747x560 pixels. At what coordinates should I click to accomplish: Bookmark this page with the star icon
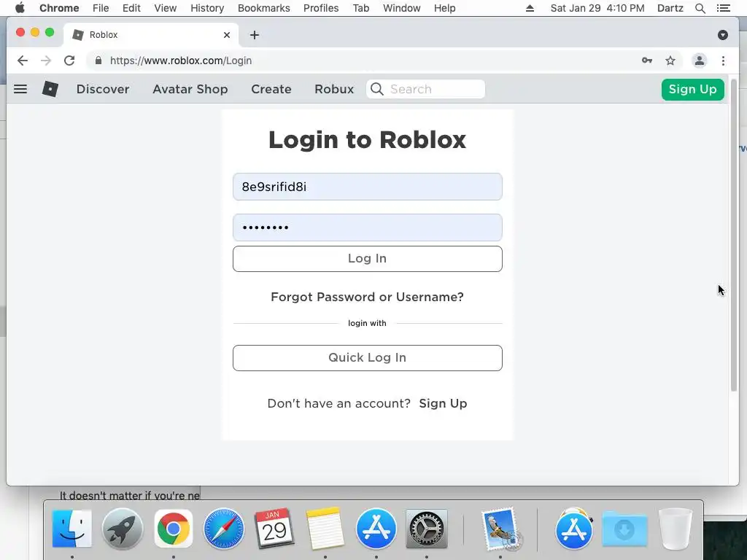coord(670,61)
